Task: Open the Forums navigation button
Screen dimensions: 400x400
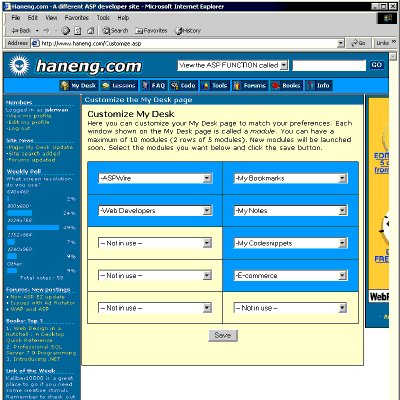Action: pyautogui.click(x=250, y=86)
